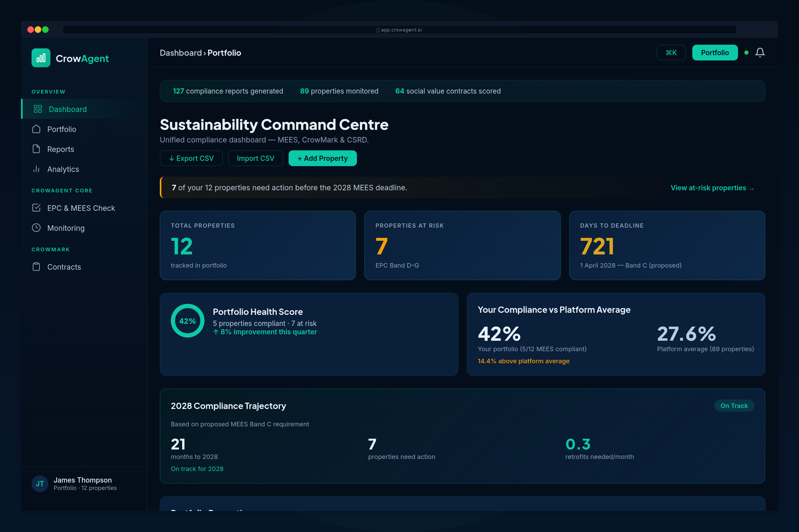799x532 pixels.
Task: Click the '14.4% above platform average' text
Action: (x=524, y=361)
